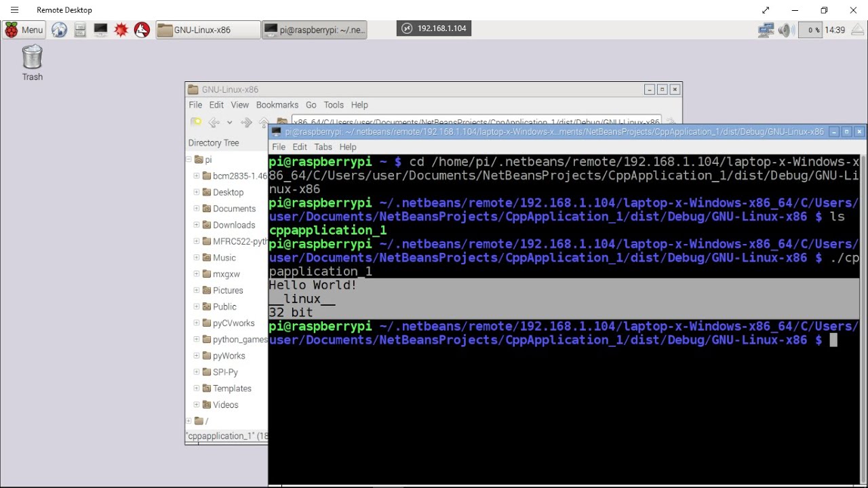Screen dimensions: 868x488
Task: Open File menu in file manager
Action: pyautogui.click(x=195, y=105)
